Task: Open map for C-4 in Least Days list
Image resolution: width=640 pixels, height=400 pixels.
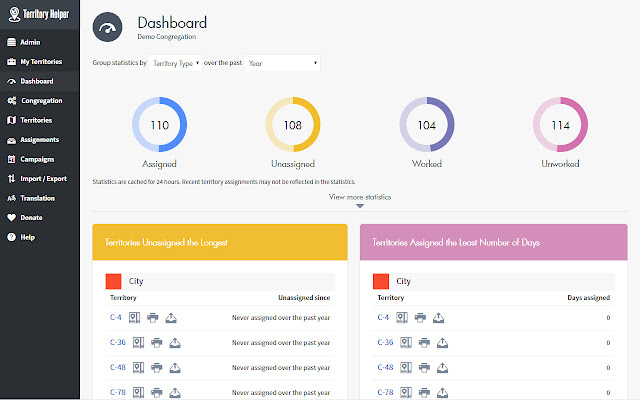Action: 402,318
